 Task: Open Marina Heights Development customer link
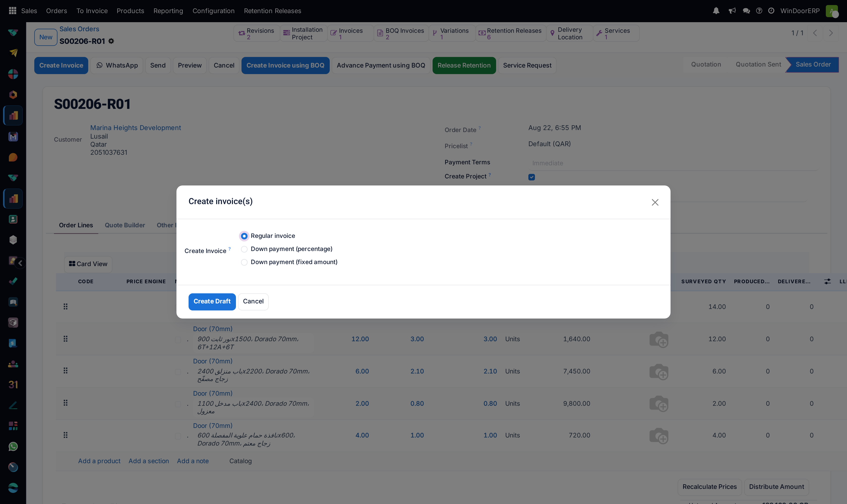(x=135, y=128)
